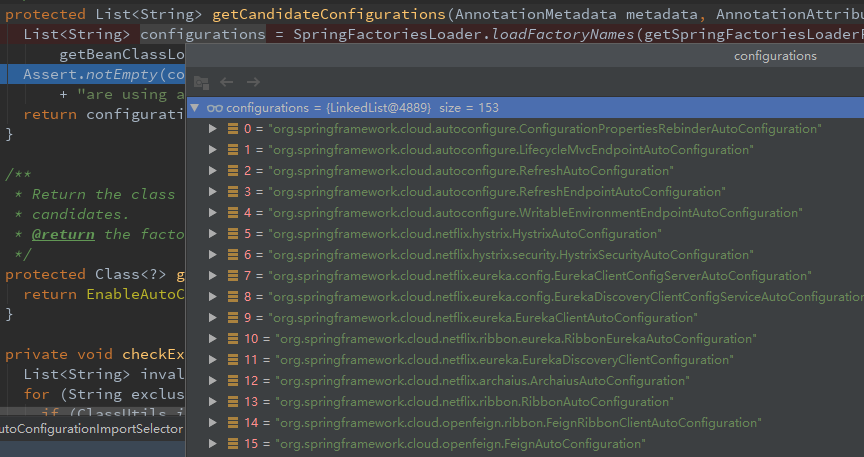Viewport: 864px width, 457px height.
Task: Click the field icon of element 1
Action: 233,149
